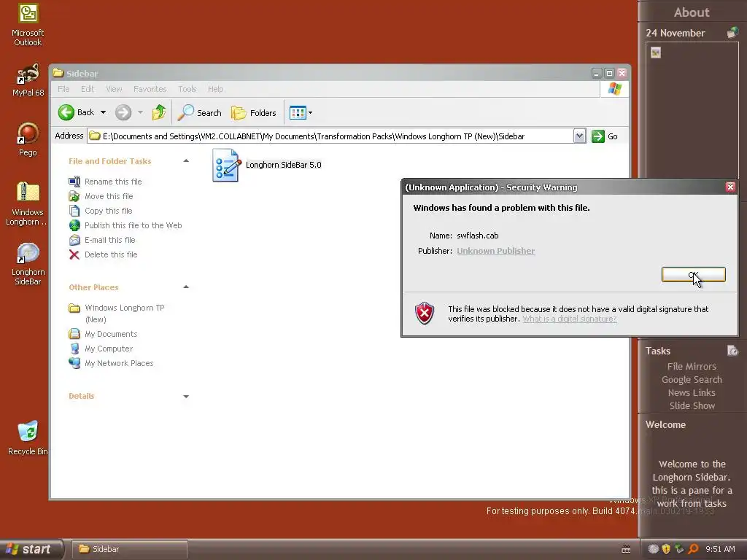Go Back in the Sidebar explorer window
Screen dimensions: 747x560
76,112
